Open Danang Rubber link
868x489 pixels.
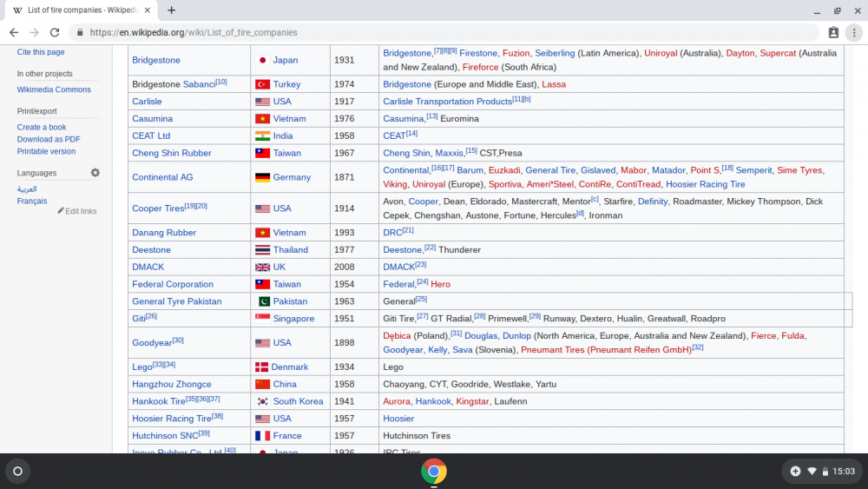coord(164,233)
